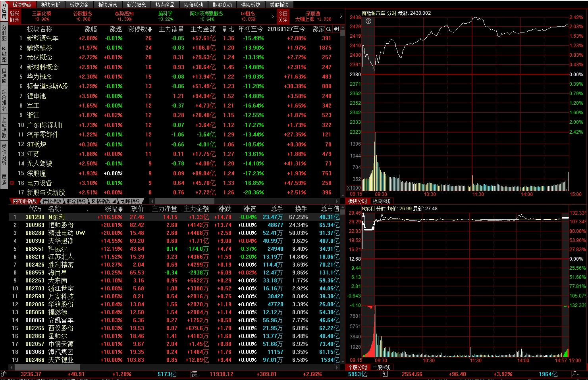588x380 pixels.
Task: Toggle sort on the stock 涨幅 column
Action: click(114, 209)
